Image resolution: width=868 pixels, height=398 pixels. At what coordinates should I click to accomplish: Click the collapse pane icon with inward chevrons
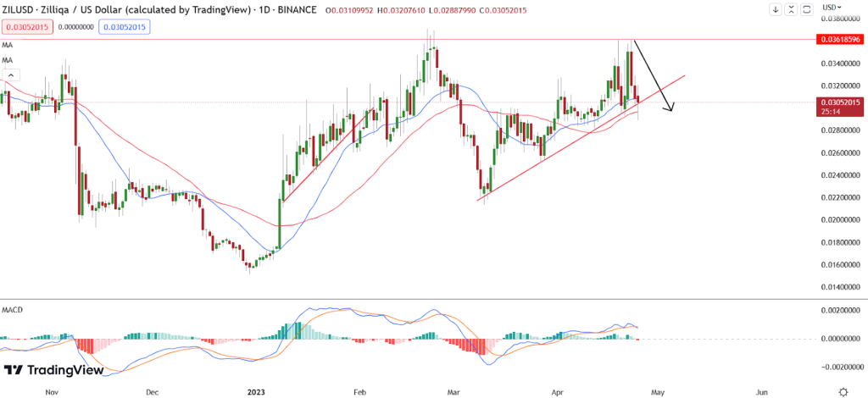792,9
